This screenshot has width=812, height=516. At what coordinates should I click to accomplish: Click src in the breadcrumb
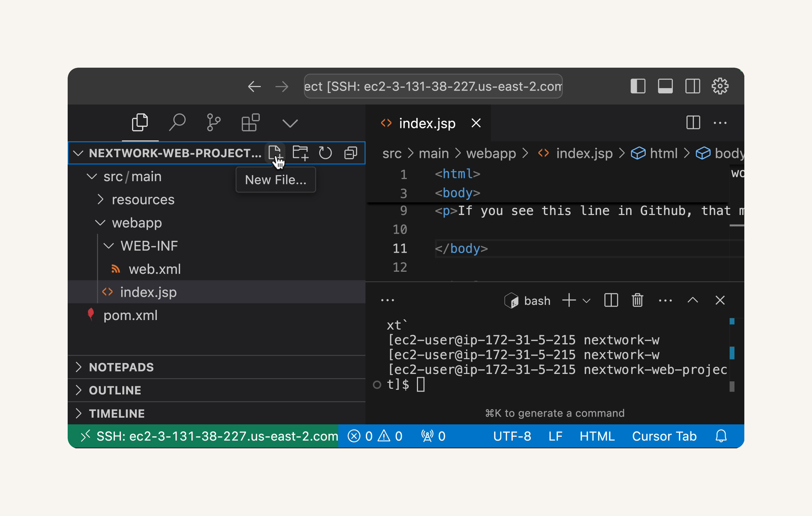coord(392,153)
